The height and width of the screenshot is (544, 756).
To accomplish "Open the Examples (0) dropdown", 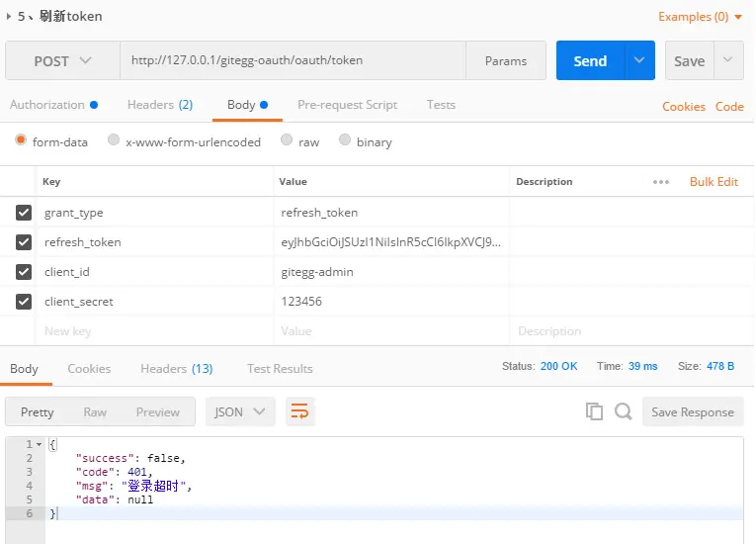I will pyautogui.click(x=699, y=17).
